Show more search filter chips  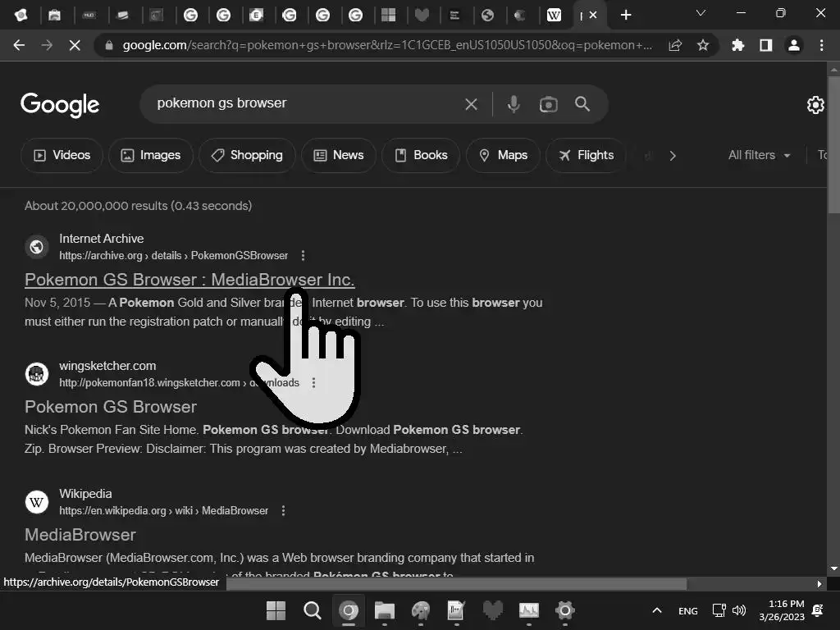(x=673, y=156)
